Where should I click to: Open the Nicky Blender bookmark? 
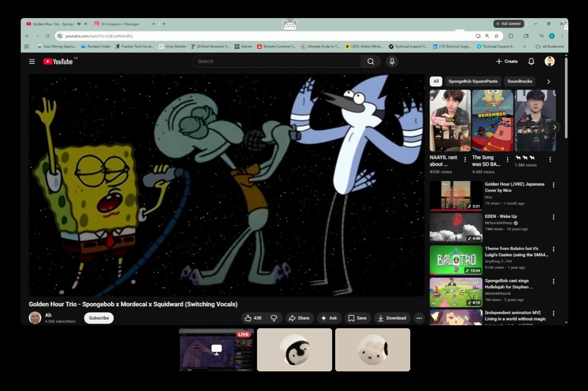[x=172, y=47]
